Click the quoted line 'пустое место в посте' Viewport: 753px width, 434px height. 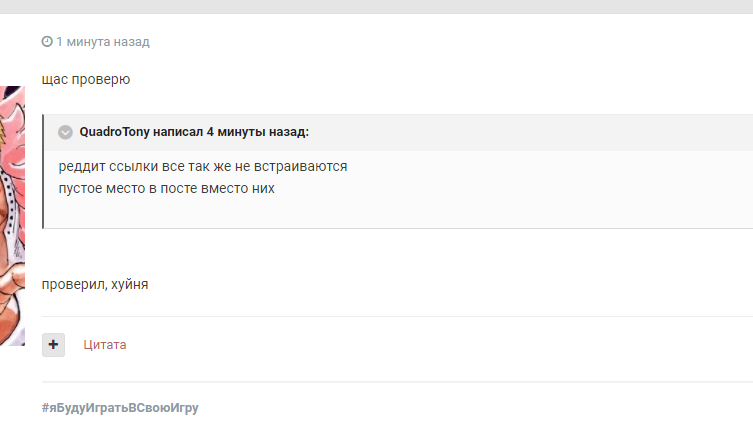pyautogui.click(x=166, y=187)
